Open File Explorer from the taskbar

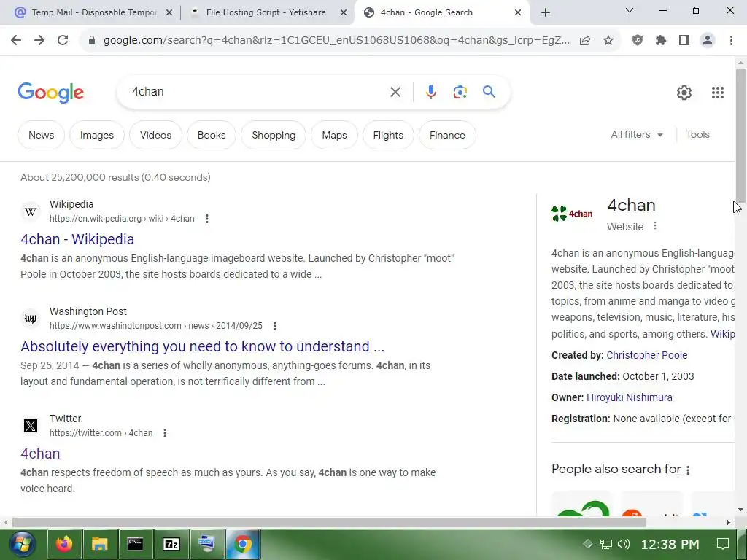[99, 544]
